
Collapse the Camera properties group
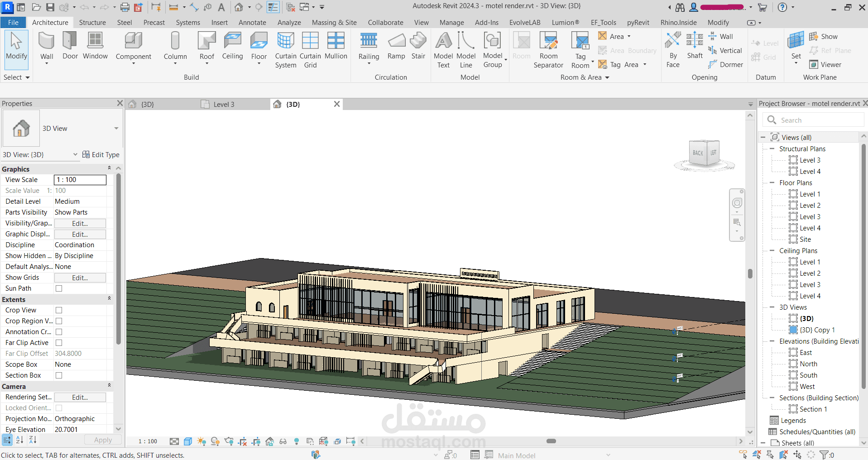(x=109, y=386)
